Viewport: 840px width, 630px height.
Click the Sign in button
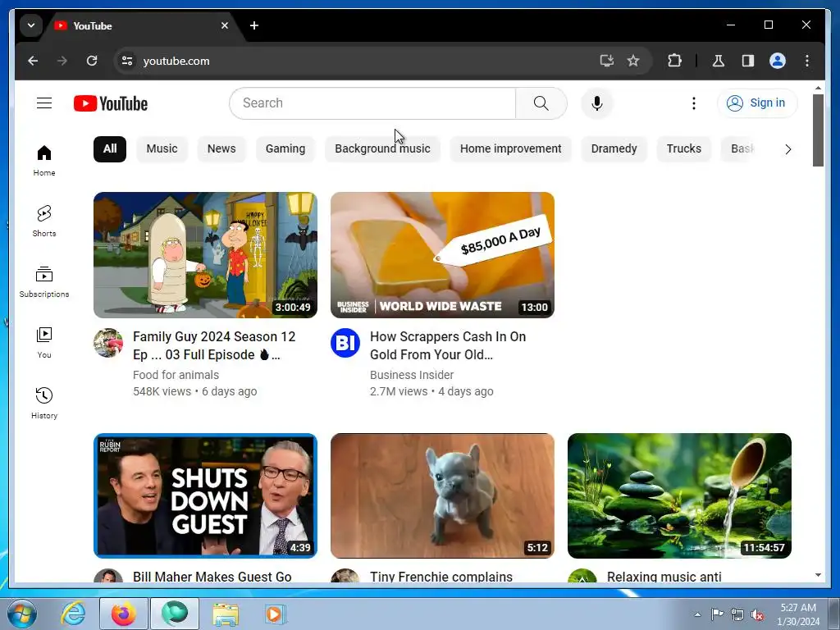[757, 103]
